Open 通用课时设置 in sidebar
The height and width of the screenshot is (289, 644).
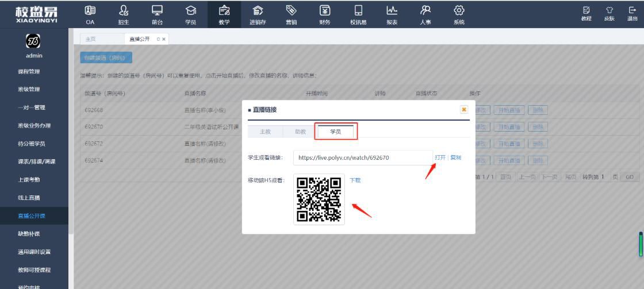[x=34, y=252]
